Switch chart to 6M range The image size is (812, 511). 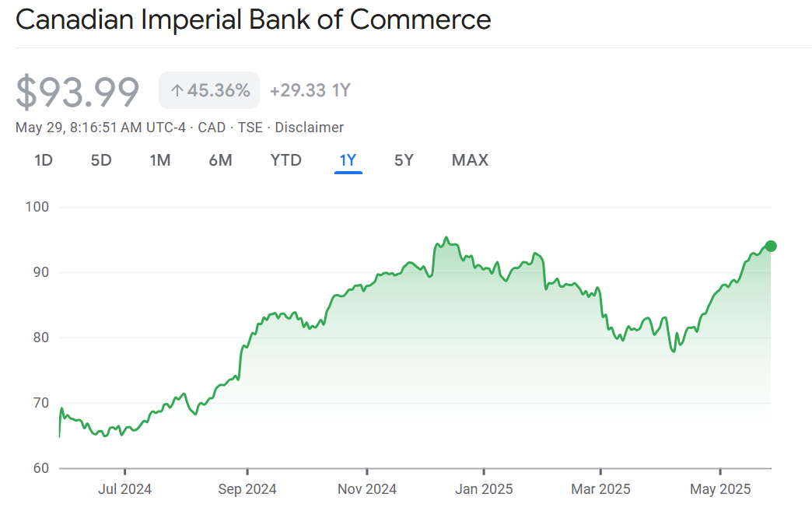coord(220,160)
